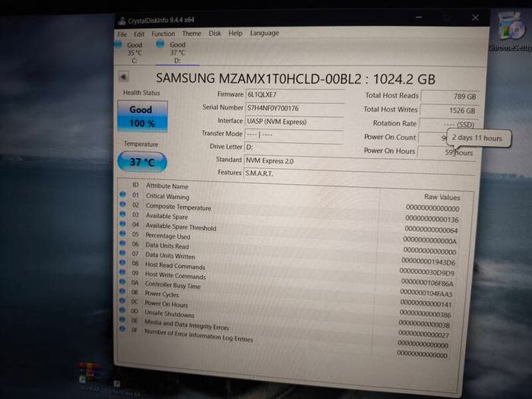Select drive C: Good 35 °C tab
The height and width of the screenshot is (399, 532).
(x=131, y=52)
